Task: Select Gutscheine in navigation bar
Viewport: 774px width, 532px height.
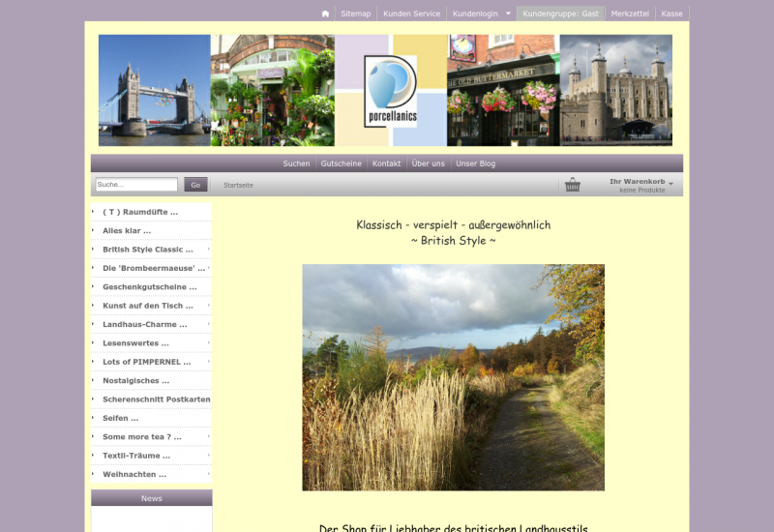Action: 341,163
